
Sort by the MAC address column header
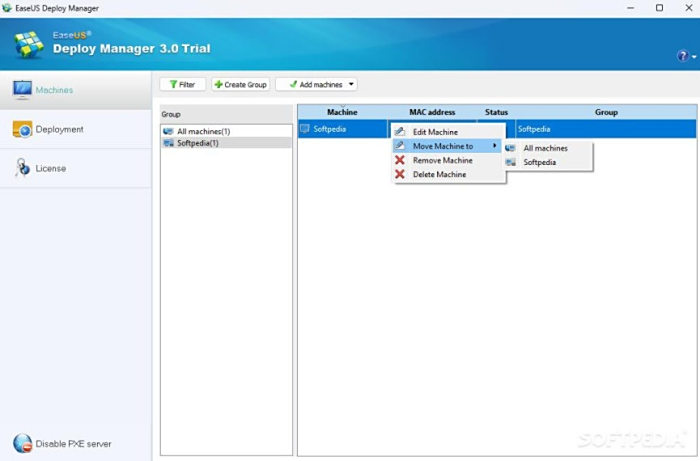pos(432,112)
